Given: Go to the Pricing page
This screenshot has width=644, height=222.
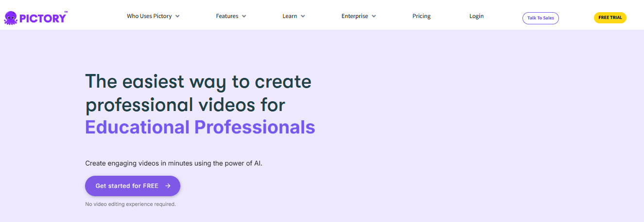Looking at the screenshot, I should pos(421,16).
